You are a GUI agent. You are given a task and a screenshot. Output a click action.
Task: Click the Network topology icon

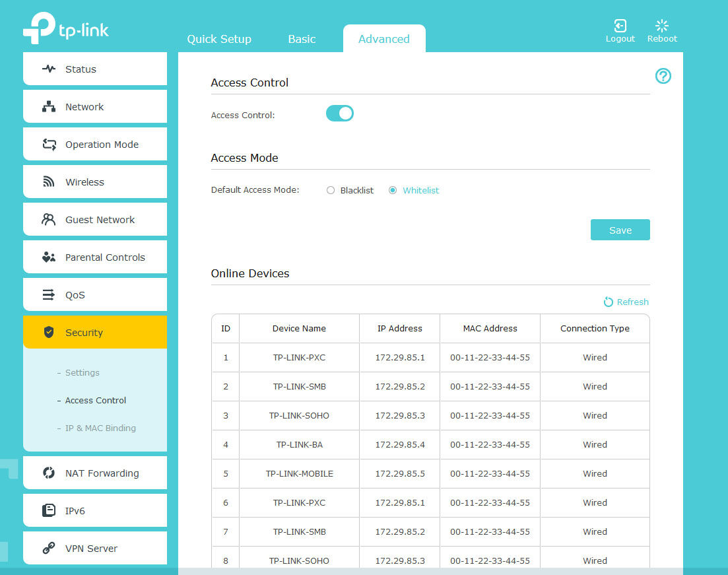coord(49,106)
